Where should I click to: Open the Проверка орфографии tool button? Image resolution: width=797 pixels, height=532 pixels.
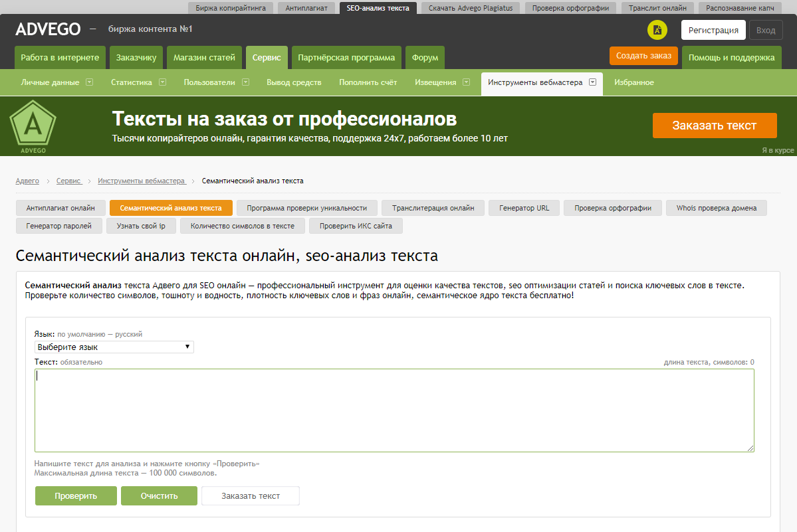point(613,208)
